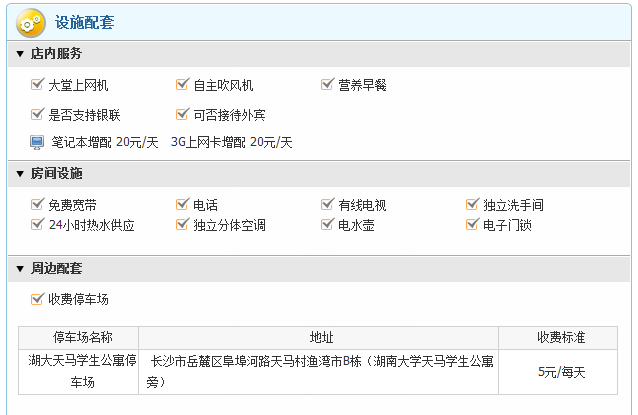Toggle the 独立洗手间 checkbox
Image resolution: width=638 pixels, height=415 pixels.
pyautogui.click(x=472, y=204)
